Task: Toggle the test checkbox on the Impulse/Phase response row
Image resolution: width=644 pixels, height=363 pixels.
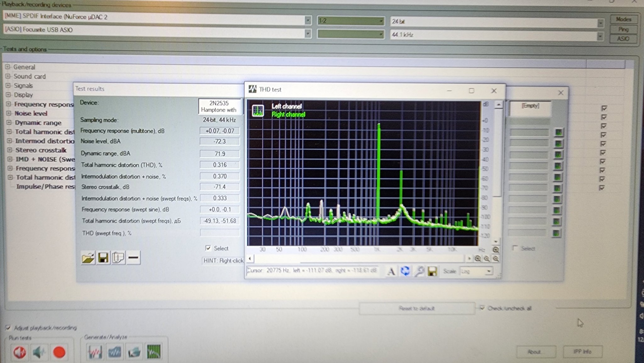Action: tap(602, 187)
